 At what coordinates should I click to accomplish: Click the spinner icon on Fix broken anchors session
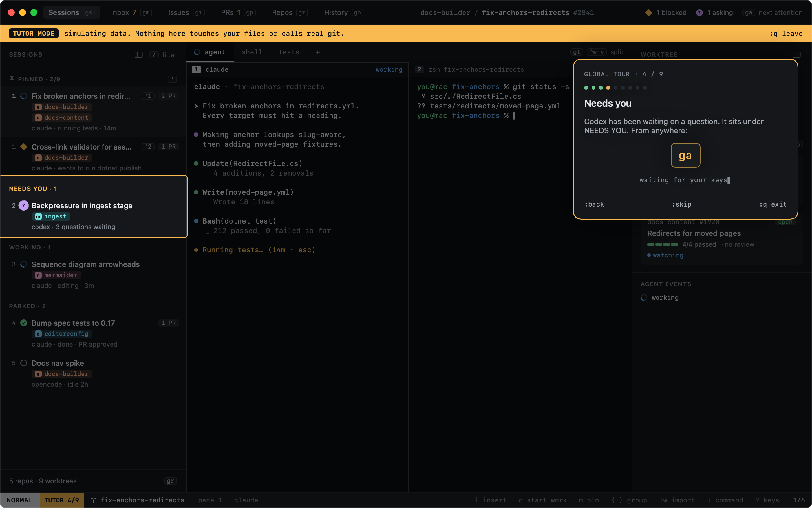point(23,96)
